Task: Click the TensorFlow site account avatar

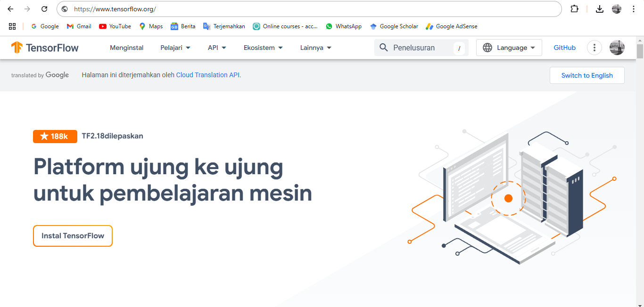Action: click(x=617, y=48)
